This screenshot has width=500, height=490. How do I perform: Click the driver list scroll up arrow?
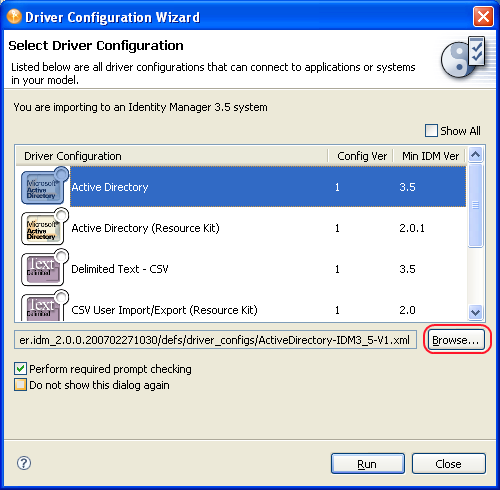pyautogui.click(x=475, y=154)
